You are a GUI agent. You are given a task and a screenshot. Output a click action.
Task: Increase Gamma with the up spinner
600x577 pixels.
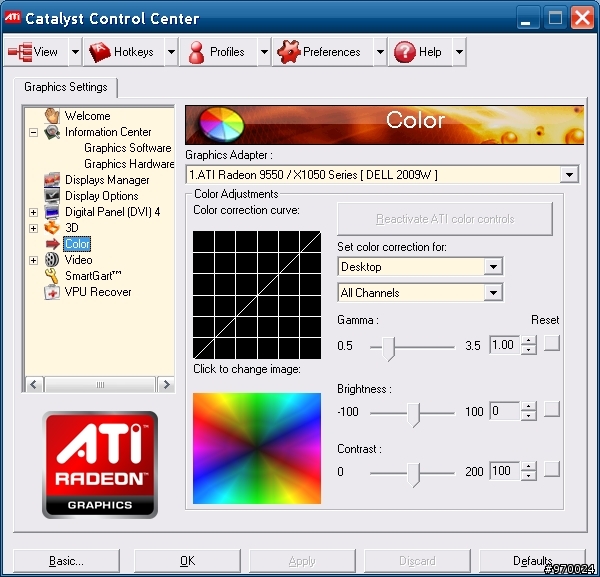(x=528, y=340)
